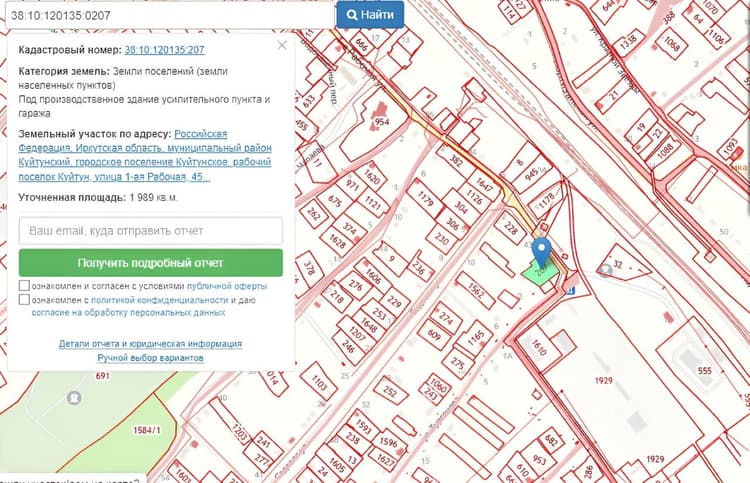Click the grey monument icon in park

click(x=74, y=398)
